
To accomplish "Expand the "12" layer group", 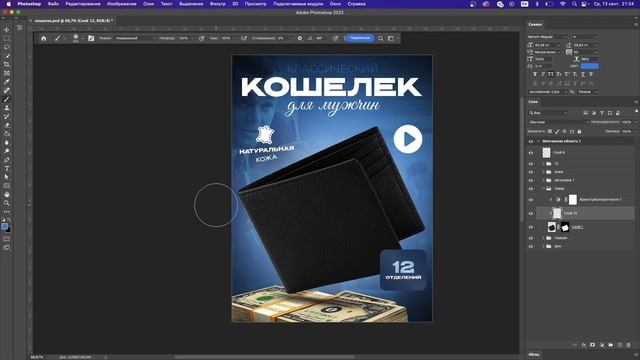I will (x=543, y=164).
